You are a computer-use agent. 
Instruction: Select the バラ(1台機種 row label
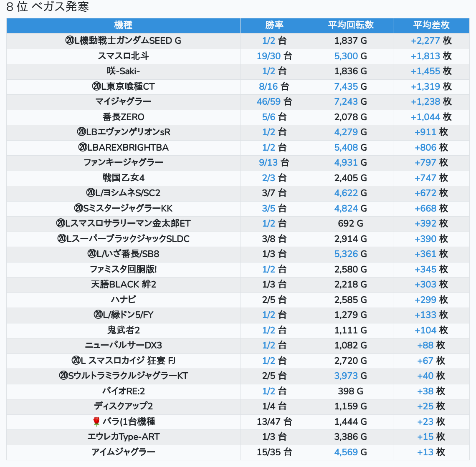[x=129, y=422]
